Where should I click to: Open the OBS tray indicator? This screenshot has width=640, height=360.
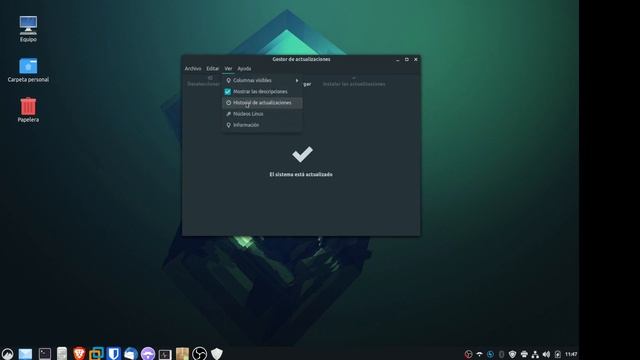click(x=469, y=354)
